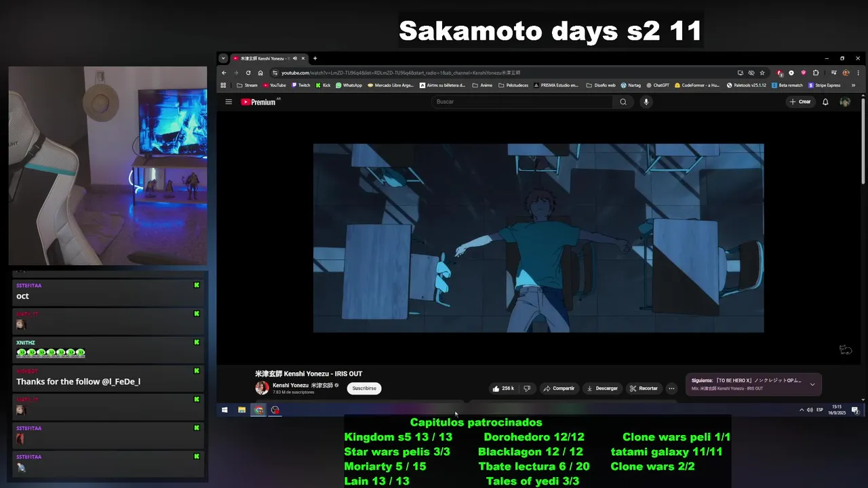Screen dimensions: 868x488
Task: Click volume icon in system tray
Action: [810, 410]
